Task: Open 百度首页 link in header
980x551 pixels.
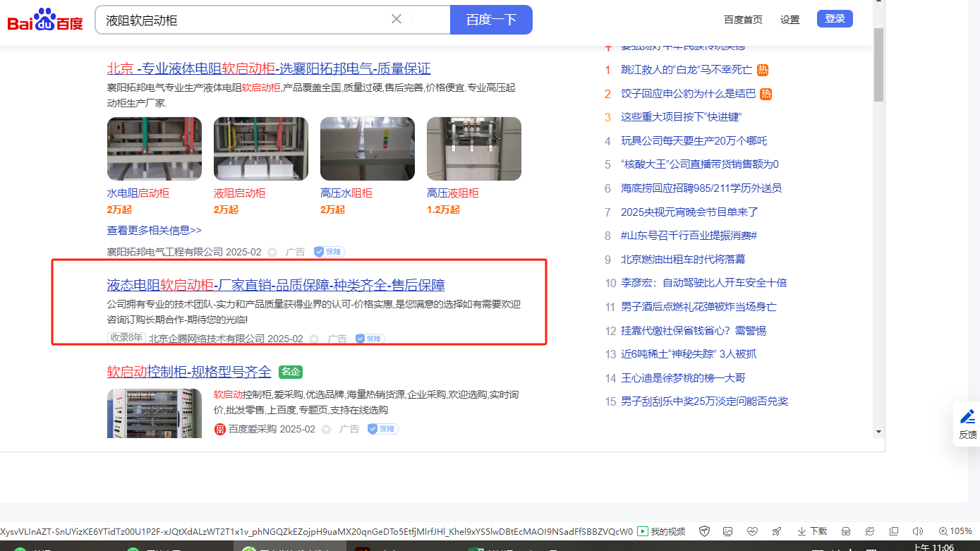Action: 743,20
